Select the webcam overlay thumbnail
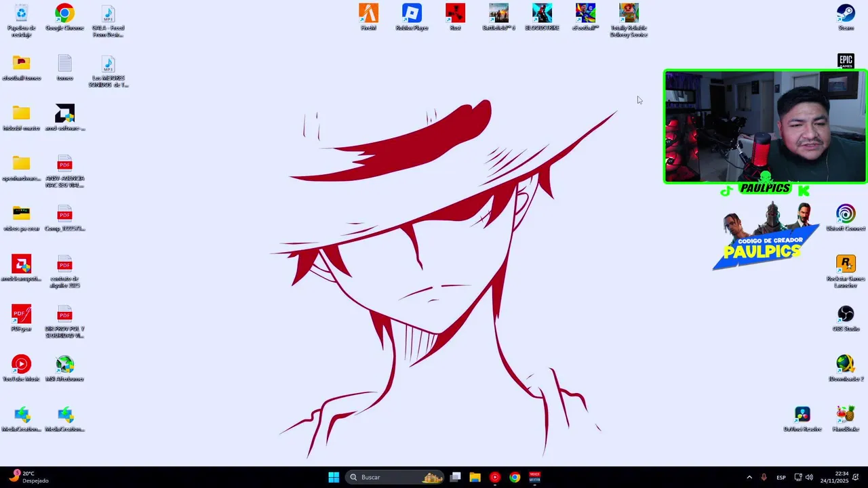This screenshot has height=488, width=868. pos(765,127)
